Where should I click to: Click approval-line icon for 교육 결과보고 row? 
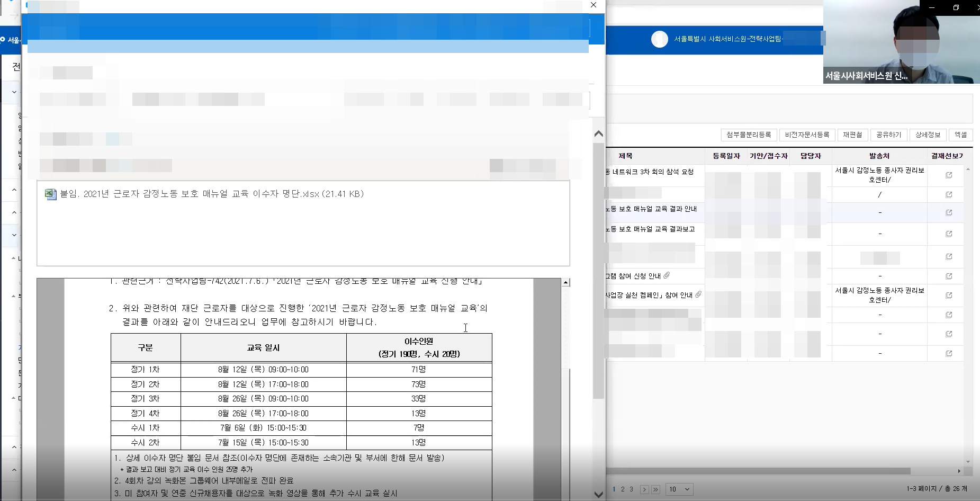pyautogui.click(x=949, y=234)
